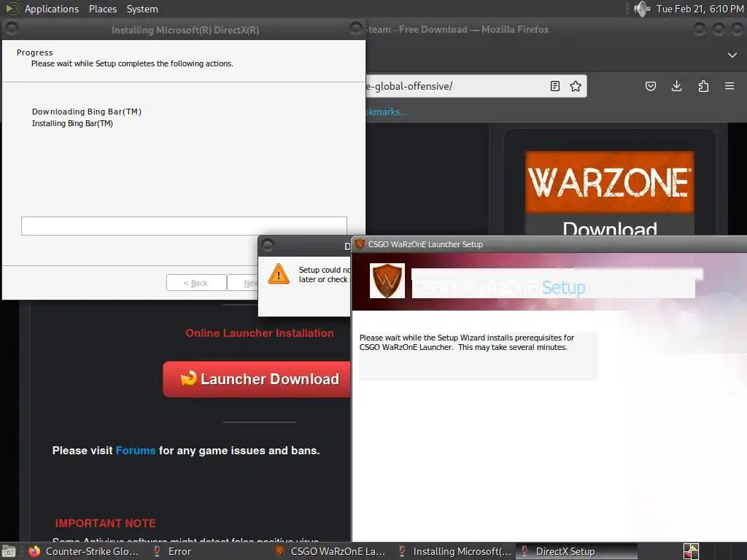The width and height of the screenshot is (747, 560).
Task: Click the red Launcher Download button
Action: pyautogui.click(x=256, y=379)
